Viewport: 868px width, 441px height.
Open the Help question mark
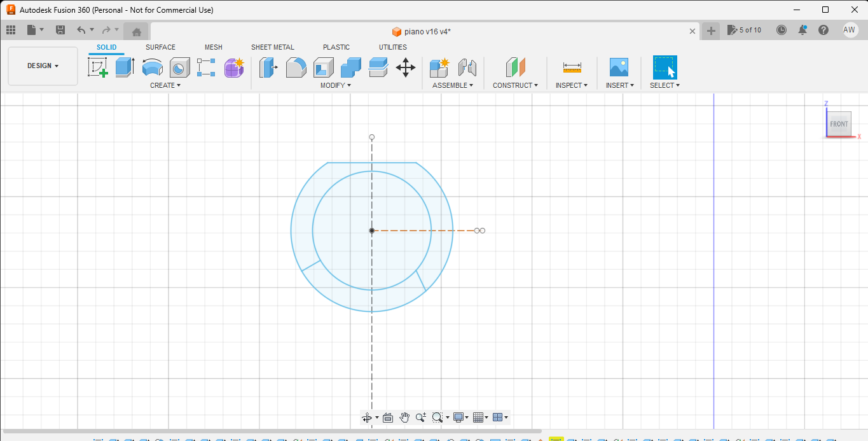pos(823,30)
